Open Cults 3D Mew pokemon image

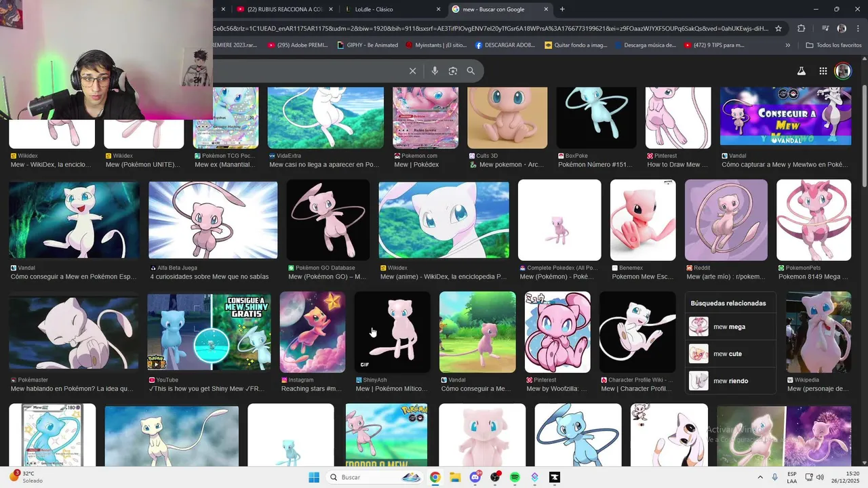coord(507,117)
